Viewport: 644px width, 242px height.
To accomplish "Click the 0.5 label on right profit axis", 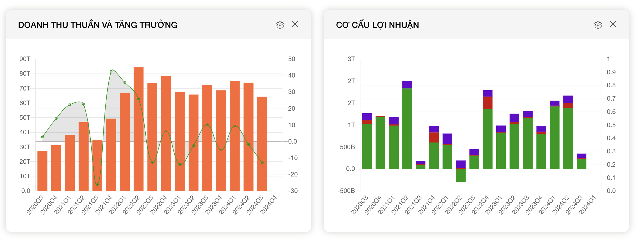I will click(611, 125).
